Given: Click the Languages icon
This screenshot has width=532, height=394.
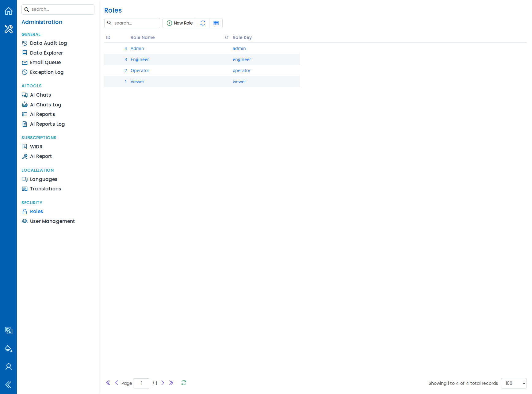Looking at the screenshot, I should click(x=25, y=179).
